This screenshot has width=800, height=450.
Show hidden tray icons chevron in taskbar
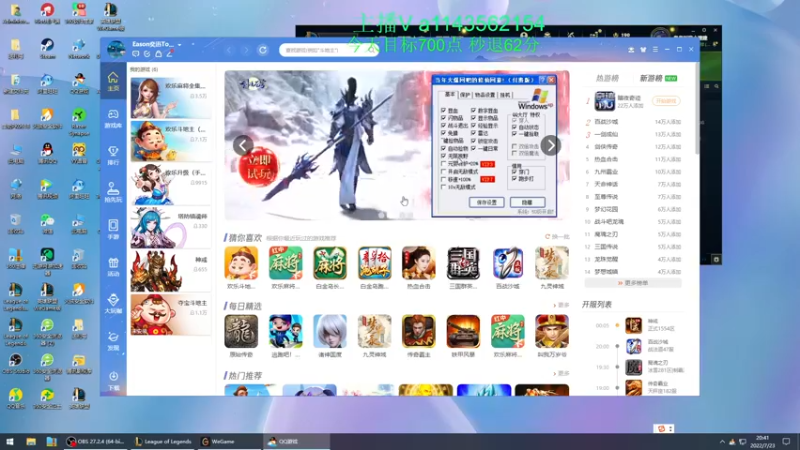pos(721,441)
